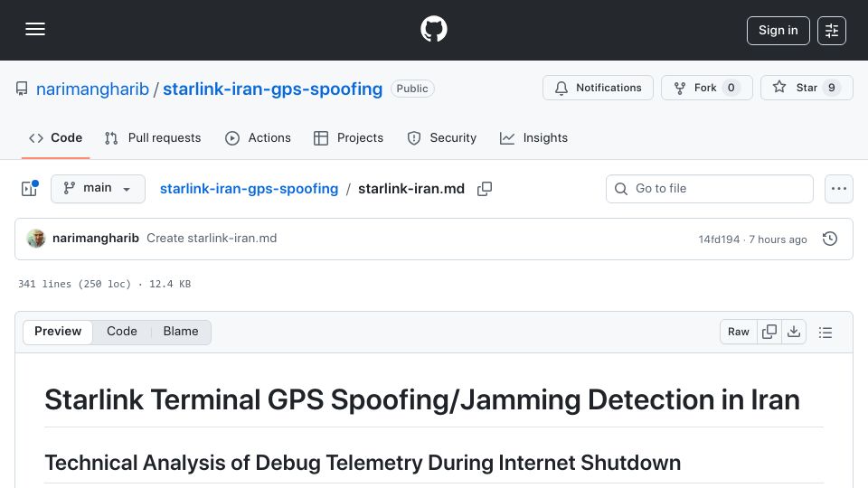Copy raw file contents icon
This screenshot has width=868, height=488.
point(769,332)
